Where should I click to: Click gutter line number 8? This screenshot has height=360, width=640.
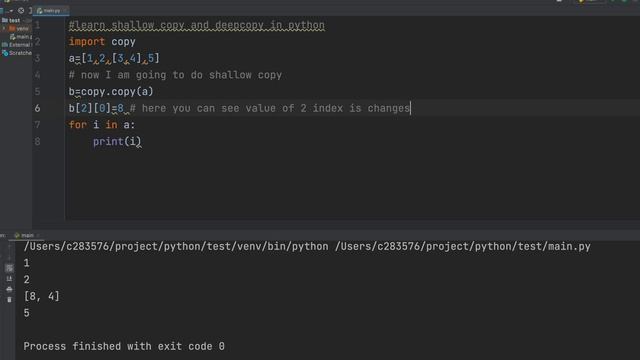pyautogui.click(x=38, y=142)
